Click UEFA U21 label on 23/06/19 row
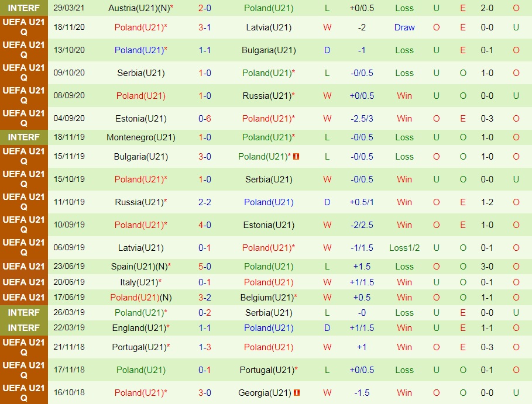This screenshot has height=404, width=532. (24, 267)
